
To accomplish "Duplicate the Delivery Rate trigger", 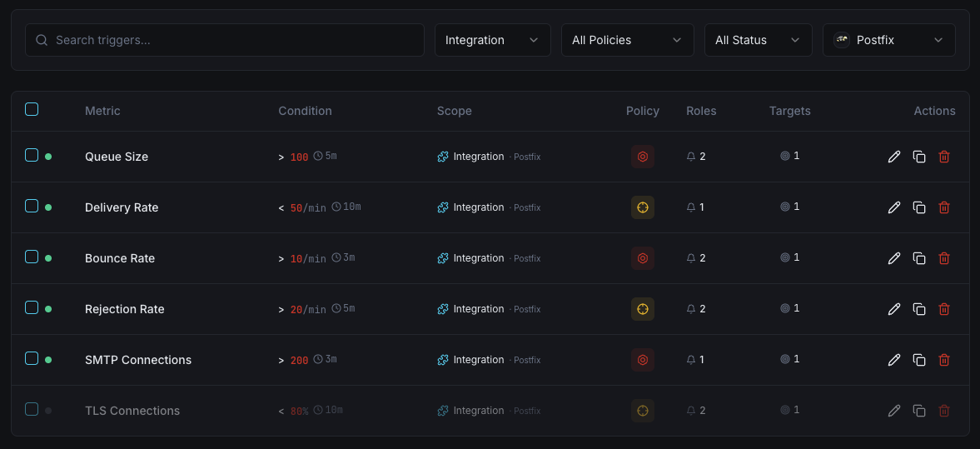I will (918, 207).
